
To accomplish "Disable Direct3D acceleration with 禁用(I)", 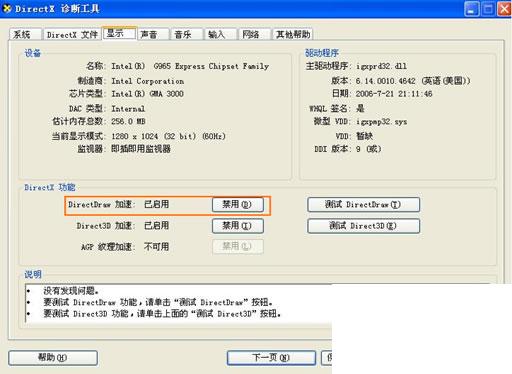I will (238, 226).
